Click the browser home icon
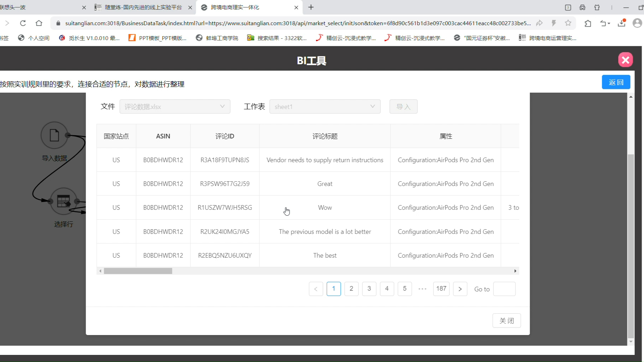Viewport: 644px width, 362px height. click(x=39, y=23)
